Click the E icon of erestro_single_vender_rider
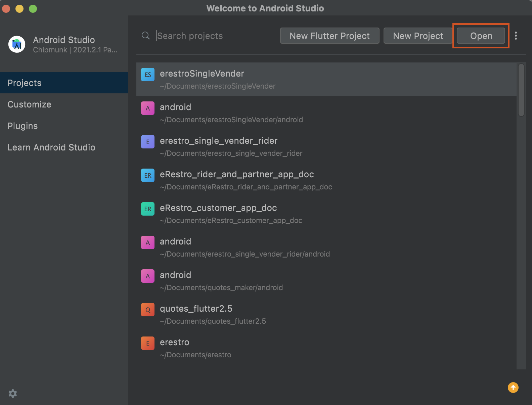Screen dimensions: 532x405 point(148,142)
